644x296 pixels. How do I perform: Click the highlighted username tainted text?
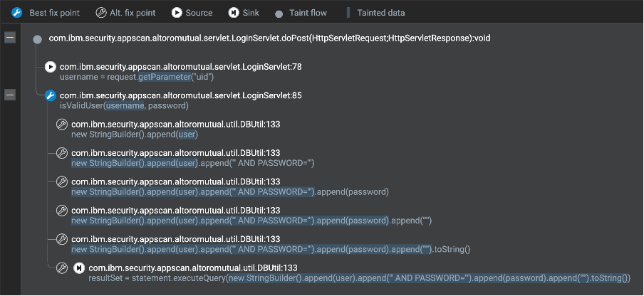(x=125, y=106)
